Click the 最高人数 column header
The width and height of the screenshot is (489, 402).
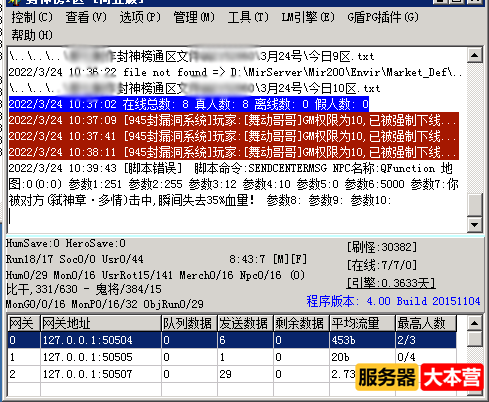(426, 323)
